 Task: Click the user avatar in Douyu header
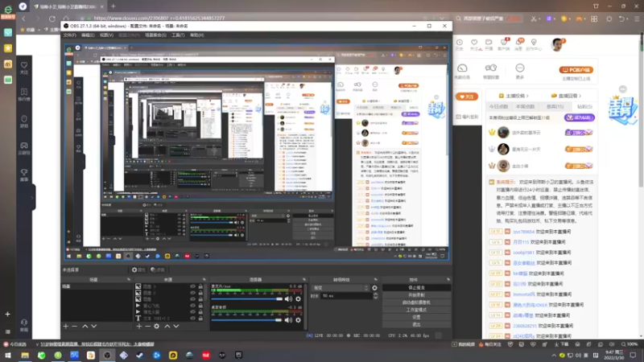557,45
